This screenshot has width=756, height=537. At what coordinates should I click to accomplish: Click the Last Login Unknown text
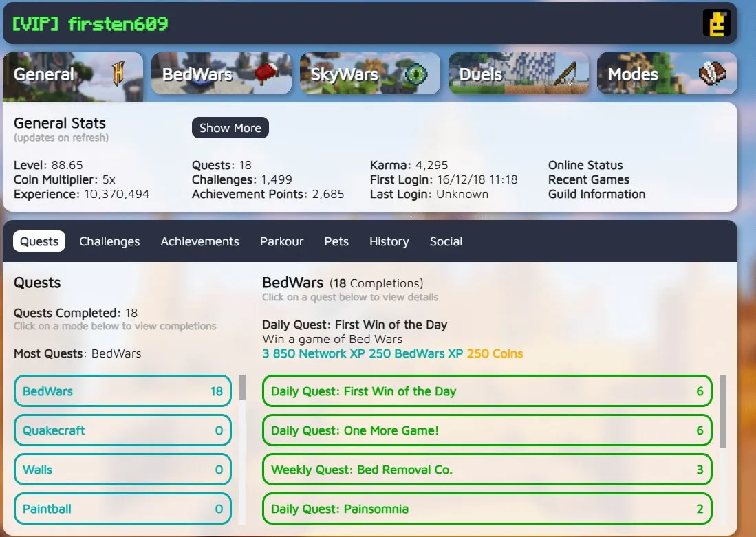pos(429,195)
